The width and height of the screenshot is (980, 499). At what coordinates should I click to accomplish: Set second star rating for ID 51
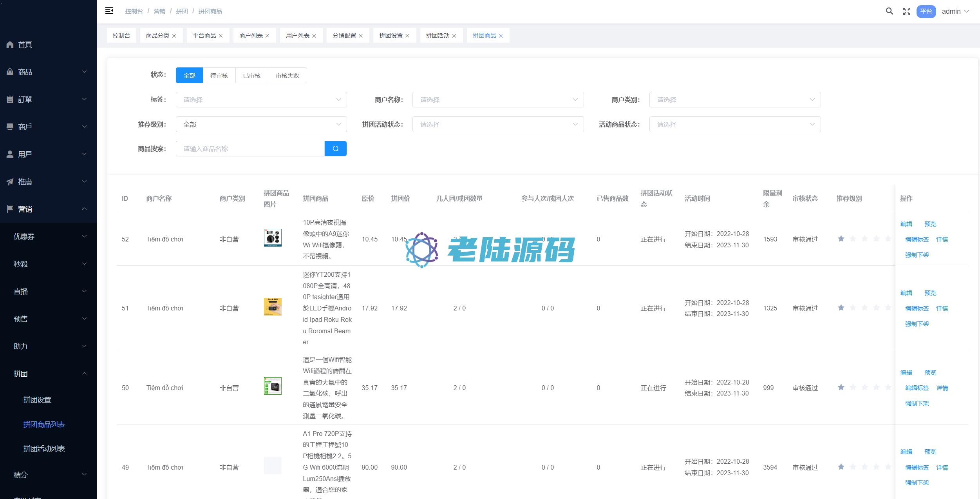click(x=853, y=308)
